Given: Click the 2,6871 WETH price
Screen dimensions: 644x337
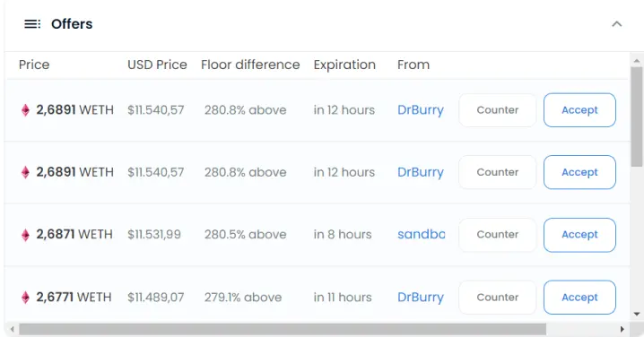Looking at the screenshot, I should coord(74,235).
